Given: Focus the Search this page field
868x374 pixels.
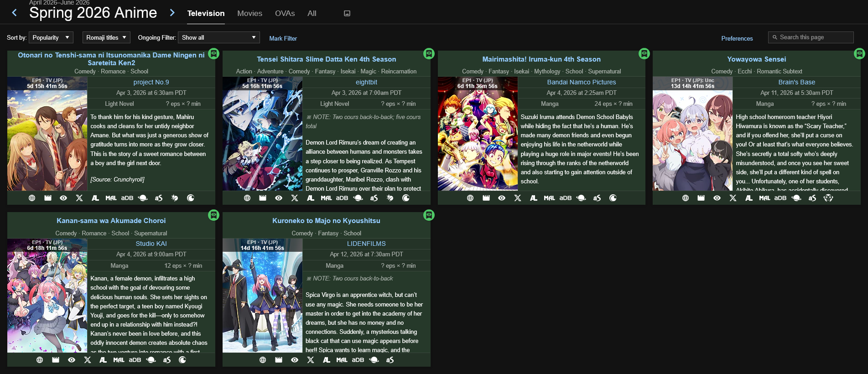Looking at the screenshot, I should coord(811,37).
